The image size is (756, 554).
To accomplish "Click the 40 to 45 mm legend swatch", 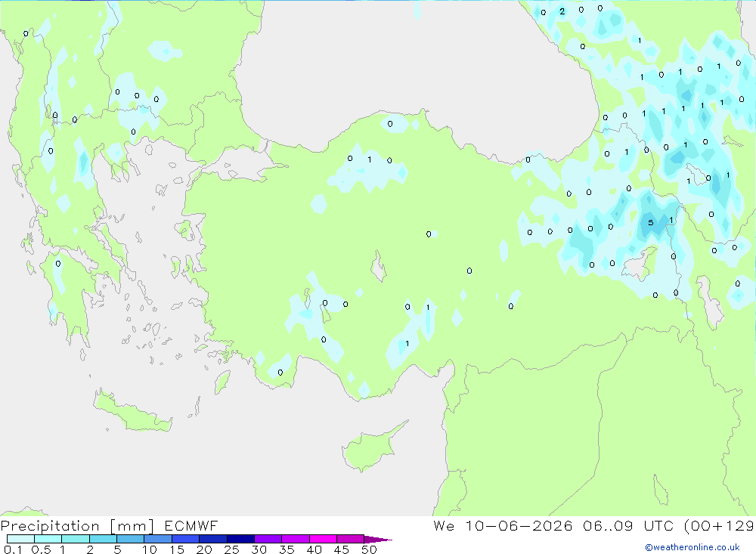I will point(323,539).
